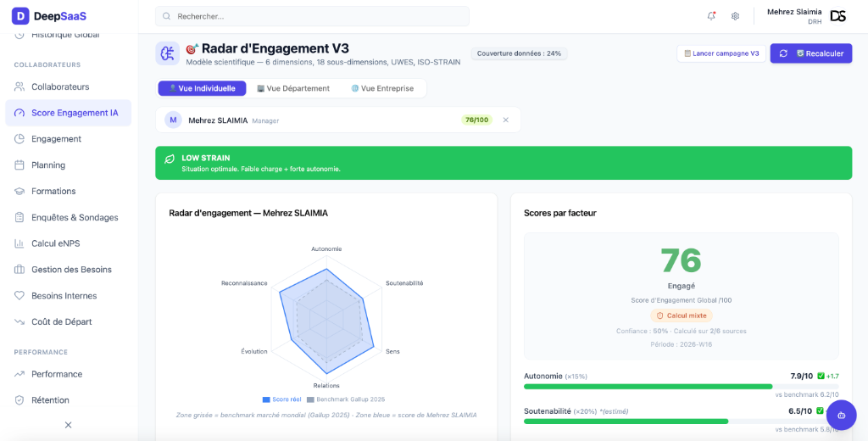The height and width of the screenshot is (441, 868).
Task: Click the Sens radar axis label
Action: tap(393, 351)
